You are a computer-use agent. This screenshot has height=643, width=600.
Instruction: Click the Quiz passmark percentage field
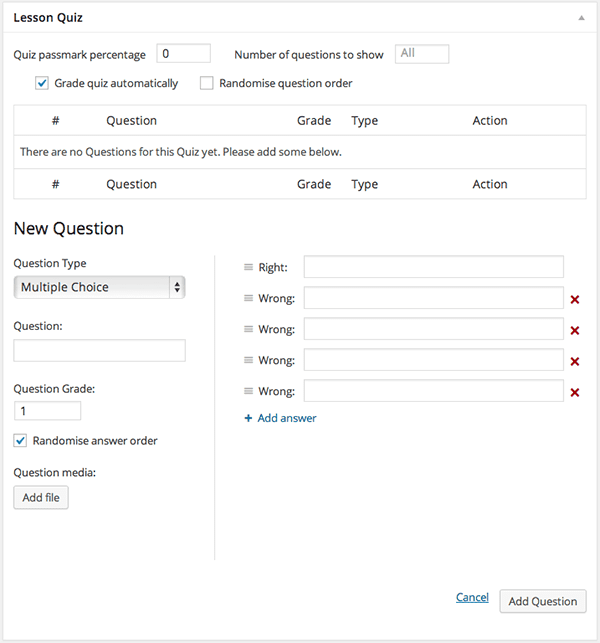tap(183, 54)
